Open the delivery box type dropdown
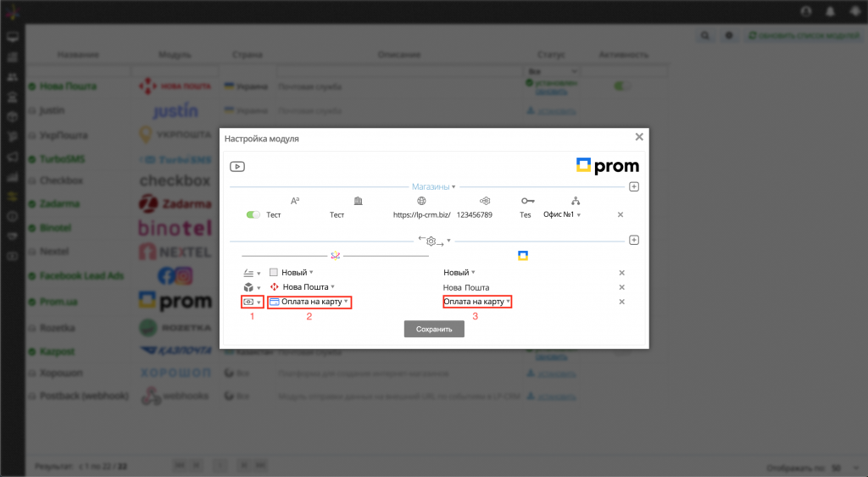The image size is (868, 477). 252,287
